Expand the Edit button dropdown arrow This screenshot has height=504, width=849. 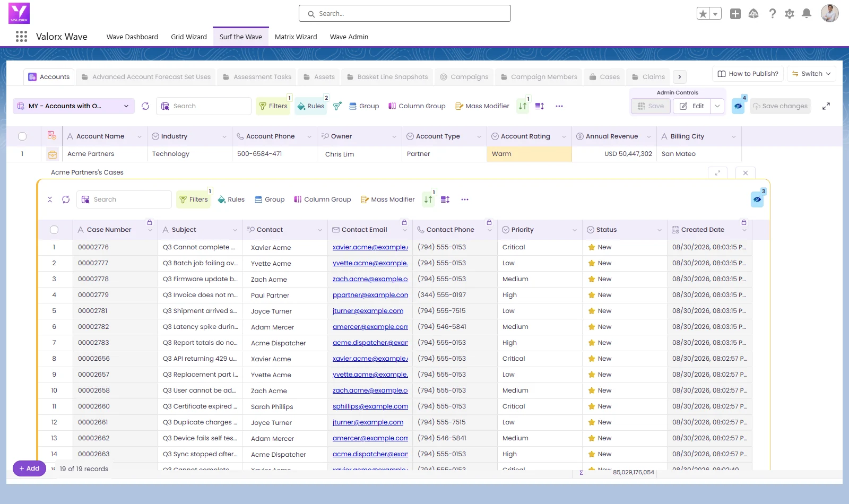click(717, 106)
